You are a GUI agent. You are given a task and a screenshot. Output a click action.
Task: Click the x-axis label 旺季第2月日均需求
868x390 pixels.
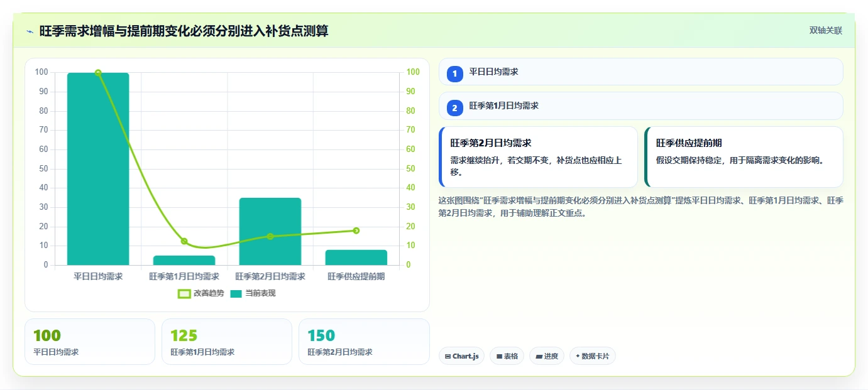[x=270, y=276]
